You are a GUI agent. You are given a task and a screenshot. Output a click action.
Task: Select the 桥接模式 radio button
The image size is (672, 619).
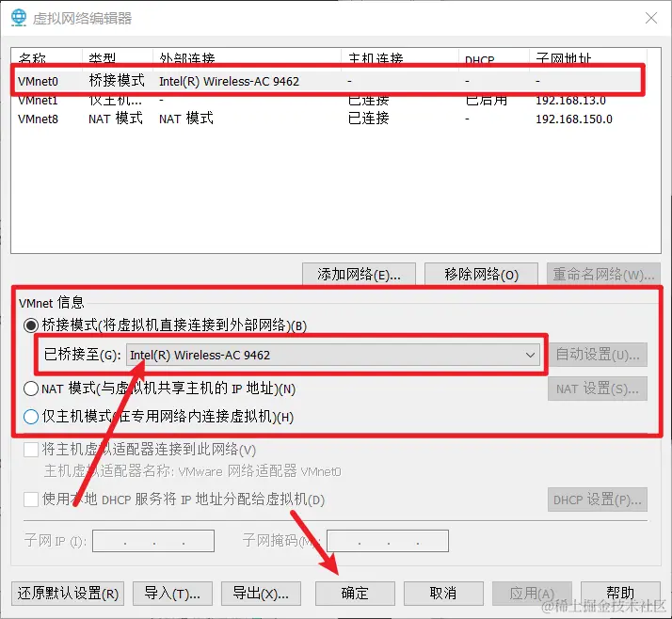pos(31,325)
